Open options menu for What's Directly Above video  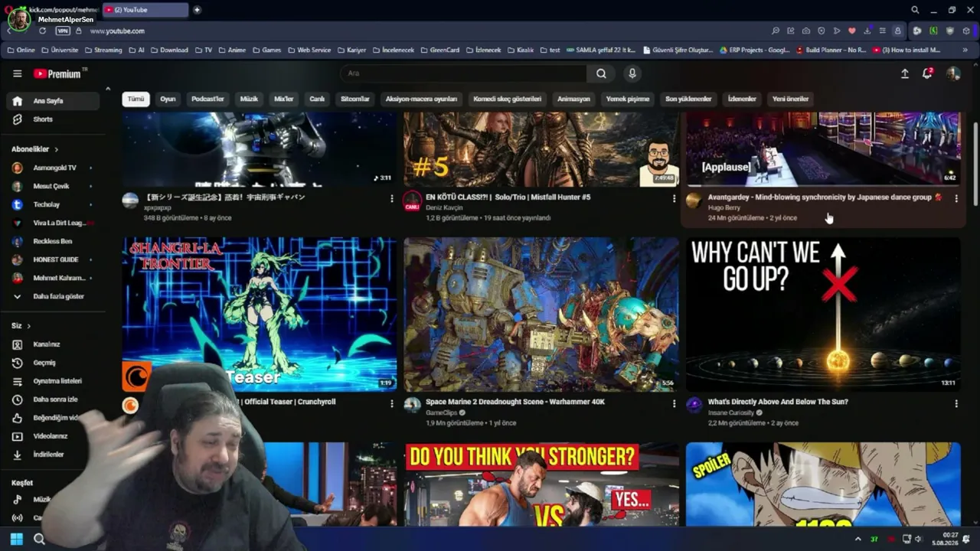tap(956, 403)
